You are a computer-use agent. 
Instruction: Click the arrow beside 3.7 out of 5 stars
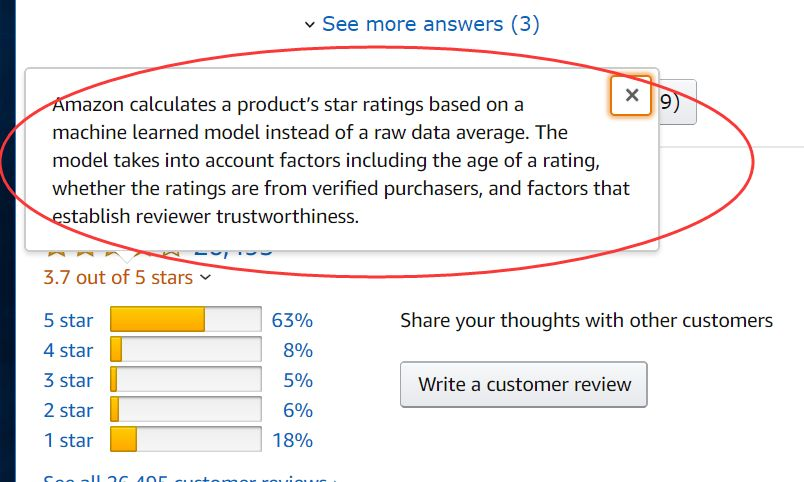(x=205, y=277)
